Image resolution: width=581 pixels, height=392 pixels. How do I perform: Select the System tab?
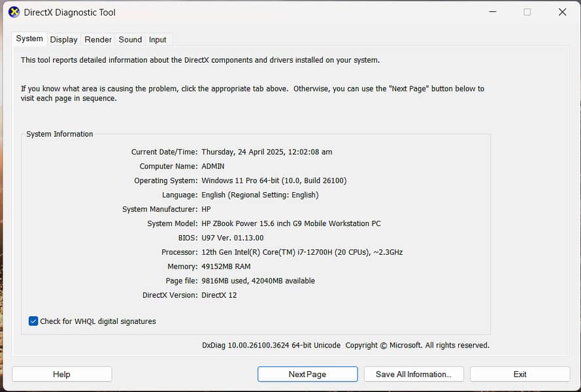[x=29, y=39]
